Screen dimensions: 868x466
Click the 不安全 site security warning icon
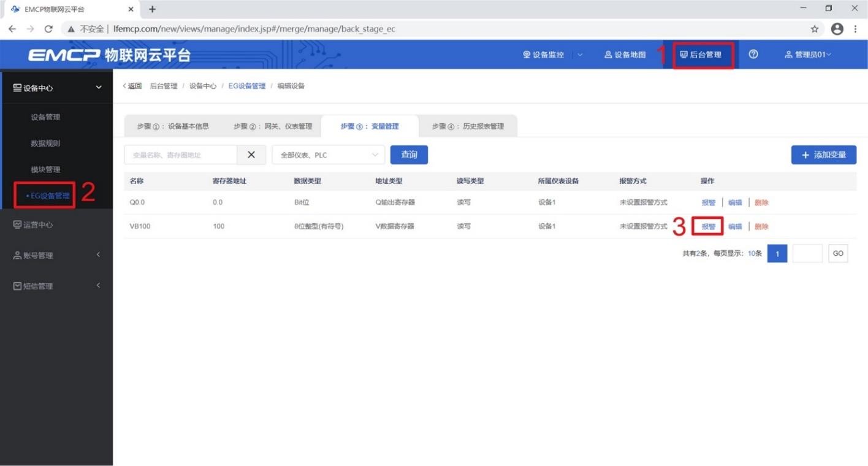point(72,29)
